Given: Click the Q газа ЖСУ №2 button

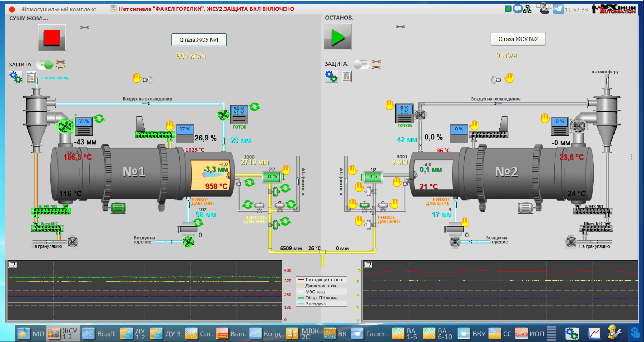Looking at the screenshot, I should click(x=518, y=39).
